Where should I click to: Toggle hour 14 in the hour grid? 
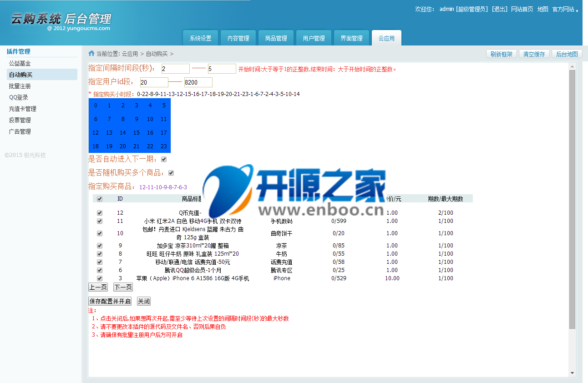tap(123, 133)
